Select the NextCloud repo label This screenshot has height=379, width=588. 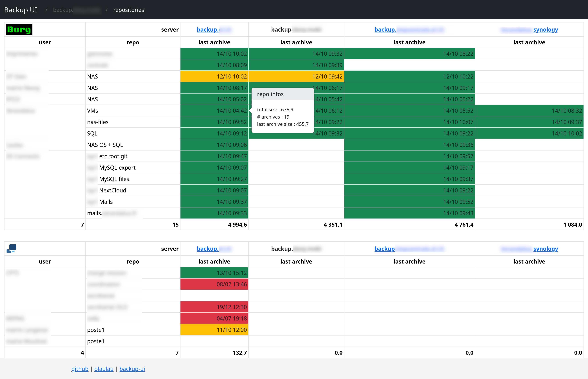113,191
